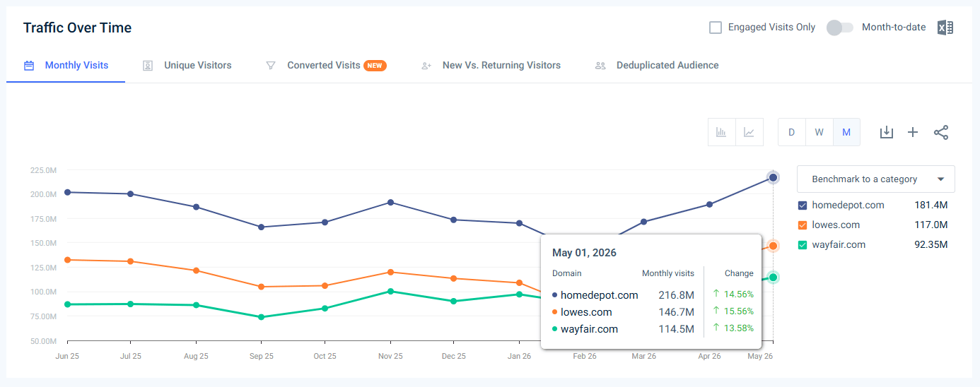Select monthly granularity M button
The height and width of the screenshot is (387, 980).
(846, 132)
